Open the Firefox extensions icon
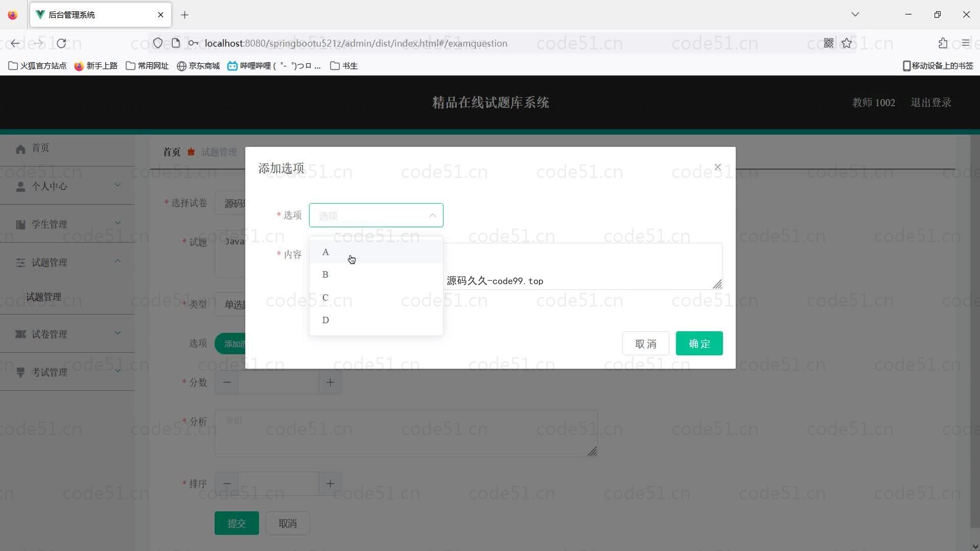This screenshot has width=980, height=551. coord(942,43)
